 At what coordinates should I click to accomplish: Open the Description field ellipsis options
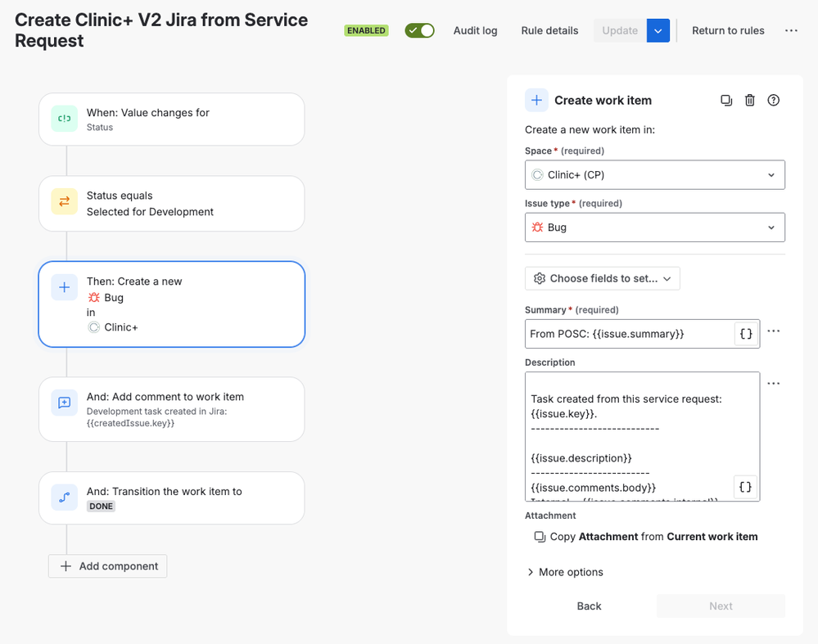pos(774,383)
